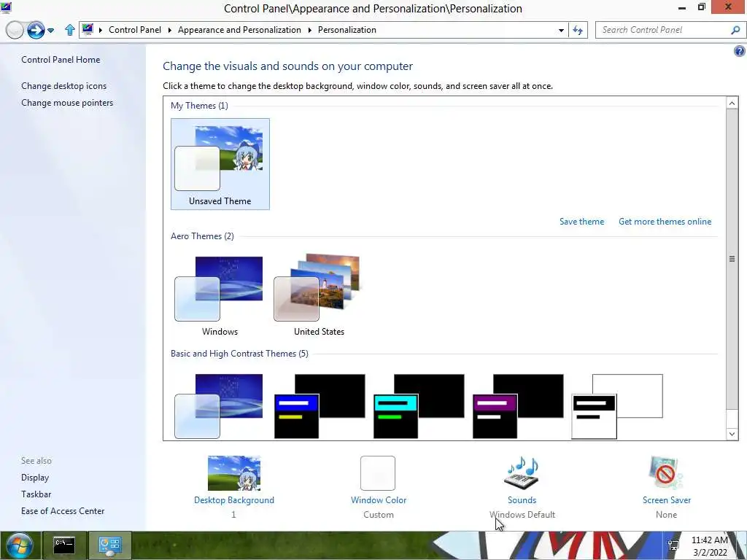Click the Forward navigation arrow button
This screenshot has height=560, width=747.
pyautogui.click(x=36, y=30)
